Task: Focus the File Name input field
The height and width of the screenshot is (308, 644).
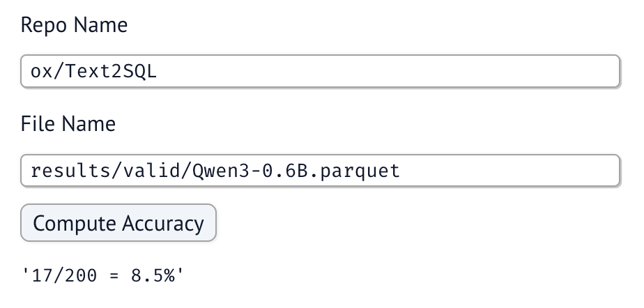Action: 321,171
